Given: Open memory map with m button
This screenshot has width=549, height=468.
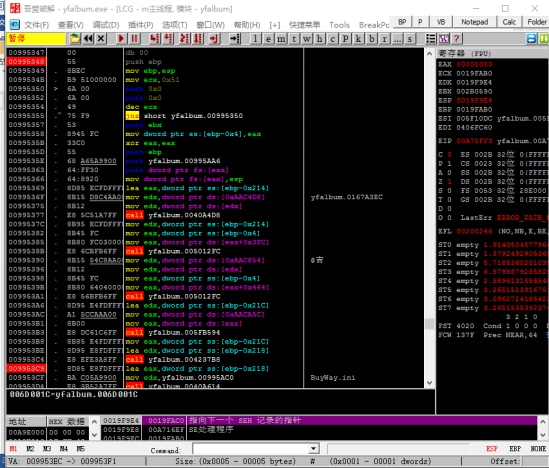Looking at the screenshot, I should [x=282, y=39].
